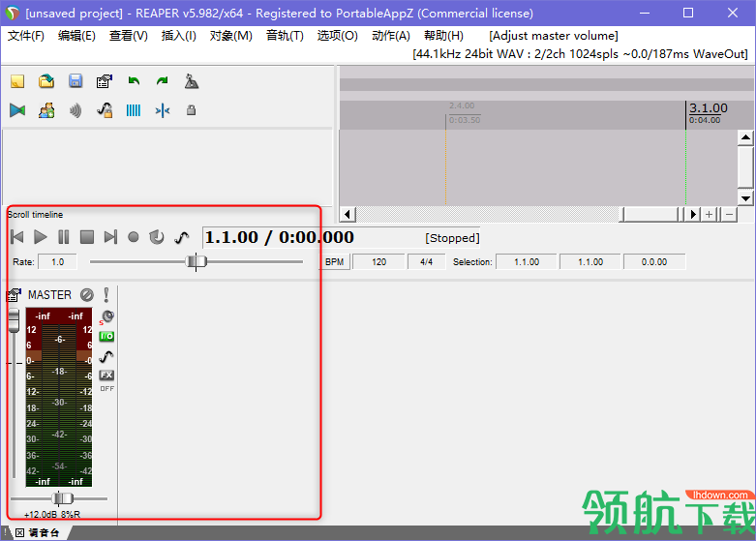Click the selection length field 0.0.00

(x=654, y=262)
